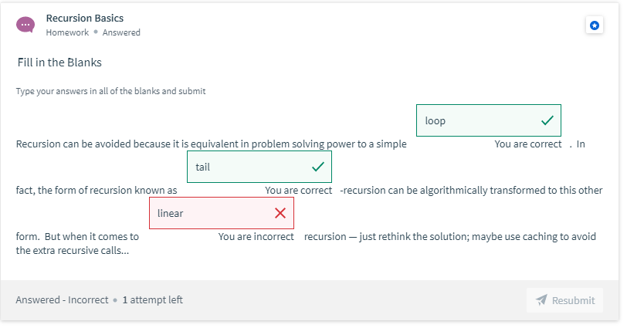Click the '1 attempt left' text
Viewport: 644px width, 328px height.
(152, 300)
